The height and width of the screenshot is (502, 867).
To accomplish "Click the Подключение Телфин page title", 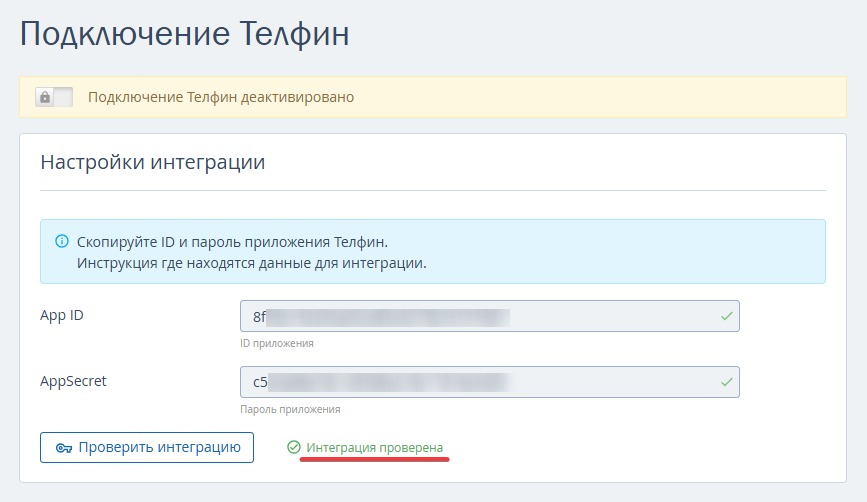I will click(185, 34).
